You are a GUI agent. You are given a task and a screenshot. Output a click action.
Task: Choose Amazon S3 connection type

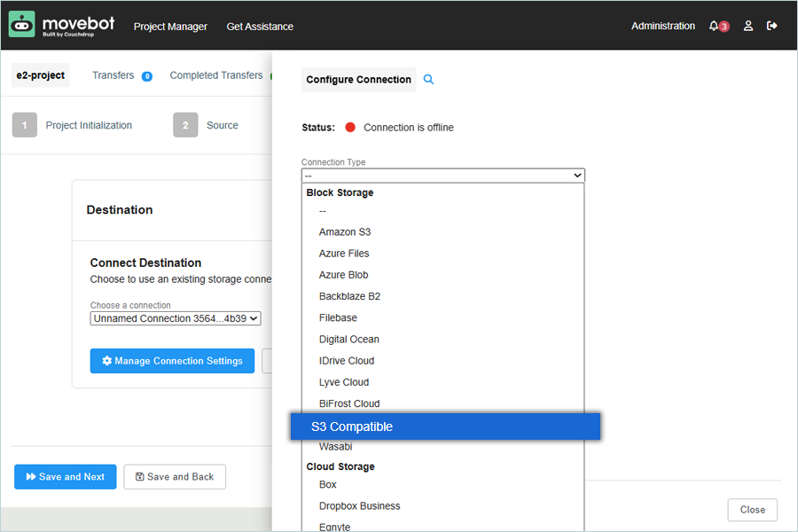point(345,232)
